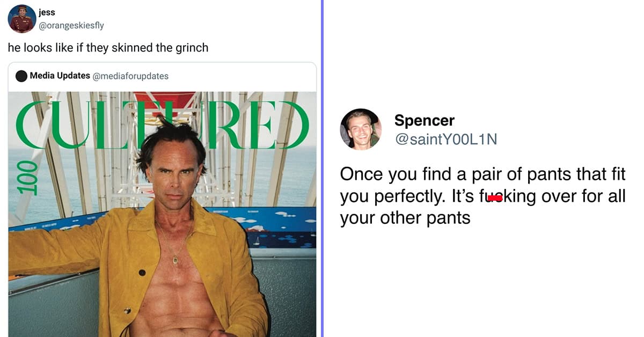The height and width of the screenshot is (337, 644).
Task: Open the Media Updates account name
Action: click(x=60, y=76)
